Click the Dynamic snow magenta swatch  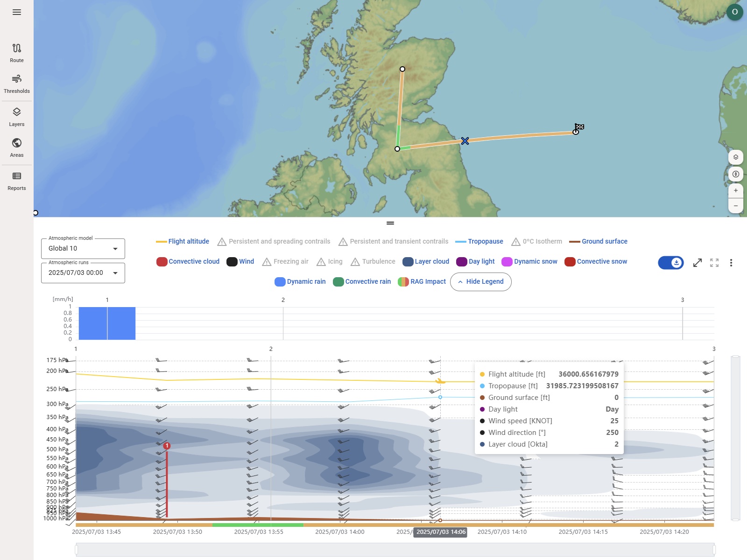tap(507, 262)
